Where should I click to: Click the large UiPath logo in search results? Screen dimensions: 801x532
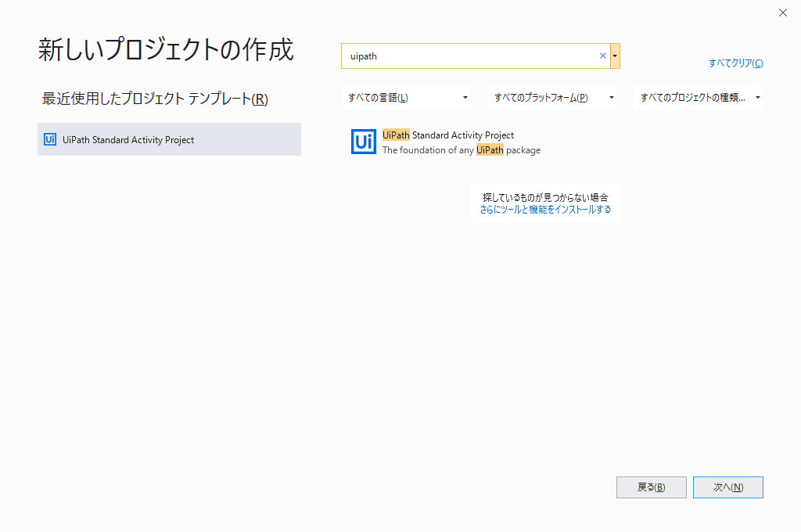364,142
